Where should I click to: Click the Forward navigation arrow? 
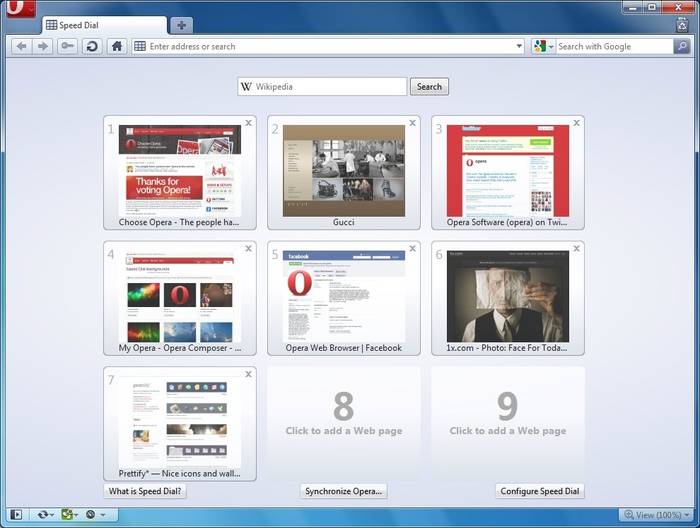43,46
